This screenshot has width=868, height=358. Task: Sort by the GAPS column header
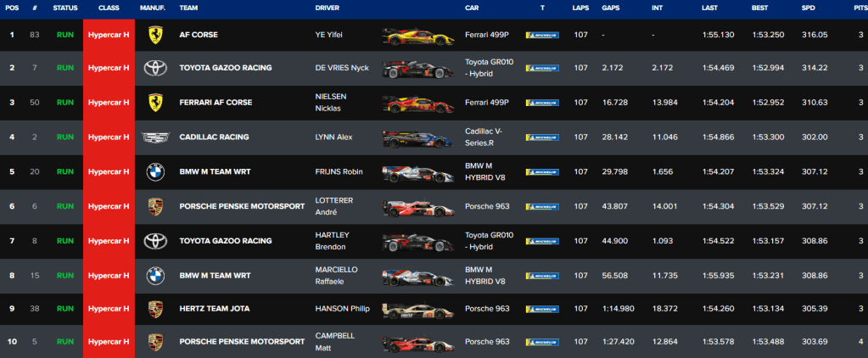click(611, 8)
